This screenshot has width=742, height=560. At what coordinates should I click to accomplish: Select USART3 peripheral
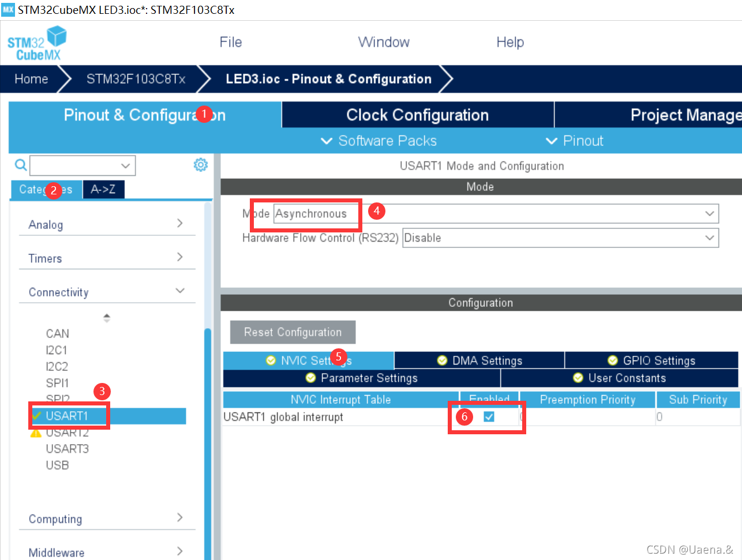tap(68, 449)
